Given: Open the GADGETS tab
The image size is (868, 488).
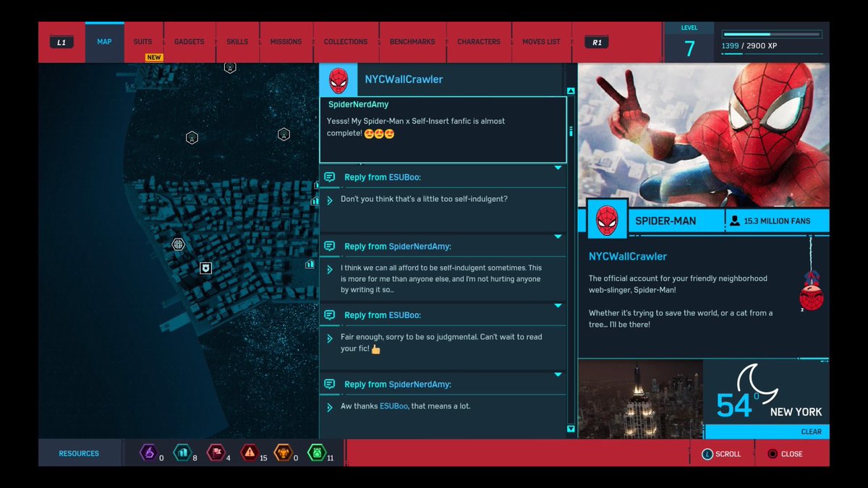Looking at the screenshot, I should [x=190, y=42].
